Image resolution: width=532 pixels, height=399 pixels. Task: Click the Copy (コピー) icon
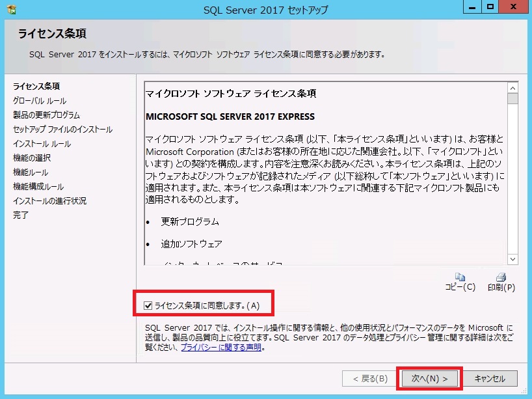coord(460,277)
